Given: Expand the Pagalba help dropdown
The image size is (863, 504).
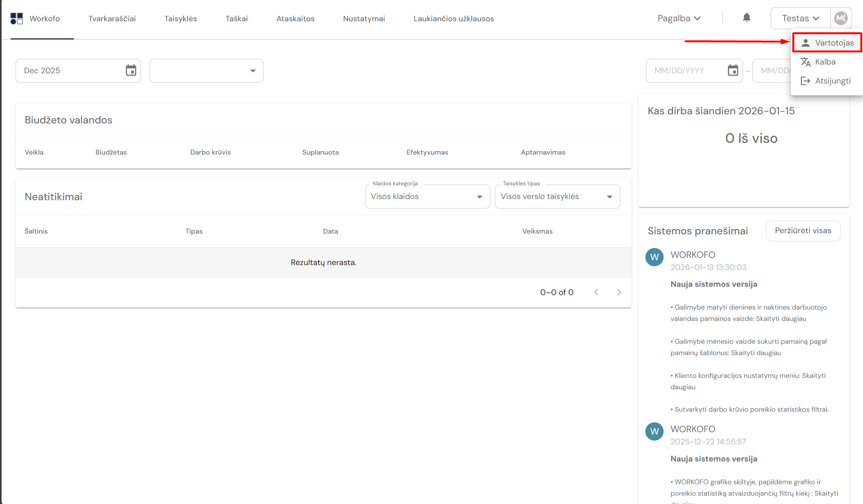Looking at the screenshot, I should click(x=679, y=18).
